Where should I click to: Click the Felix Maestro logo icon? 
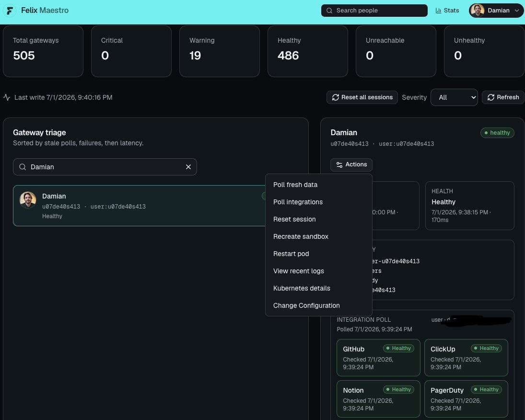click(10, 11)
